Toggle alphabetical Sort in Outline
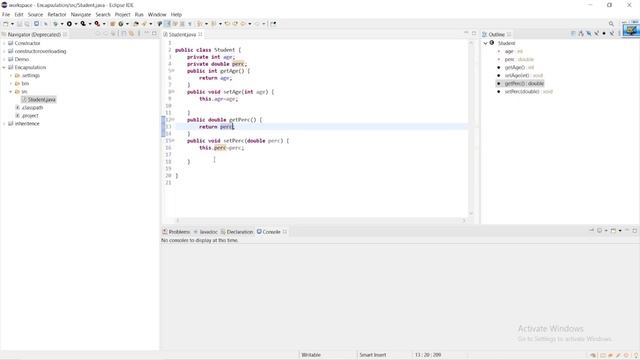Image resolution: width=640 pixels, height=360 pixels. (x=581, y=34)
